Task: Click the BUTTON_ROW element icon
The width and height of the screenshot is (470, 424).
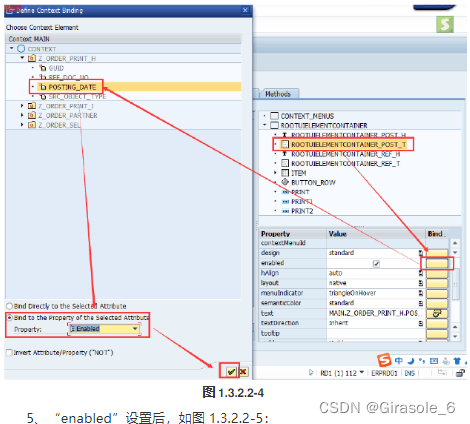Action: (285, 182)
